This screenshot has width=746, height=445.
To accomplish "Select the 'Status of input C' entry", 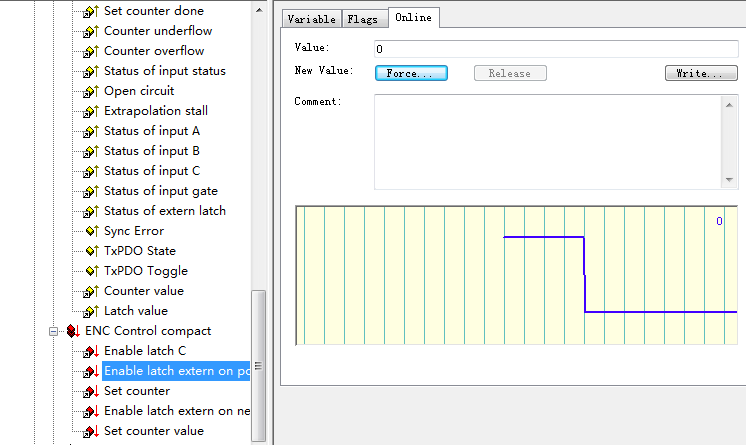I will (x=152, y=171).
